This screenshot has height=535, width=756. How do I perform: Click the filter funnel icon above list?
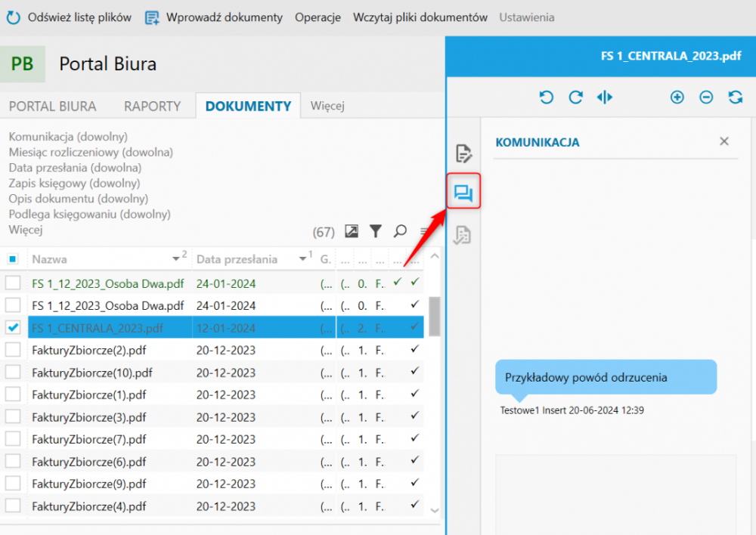[x=375, y=231]
